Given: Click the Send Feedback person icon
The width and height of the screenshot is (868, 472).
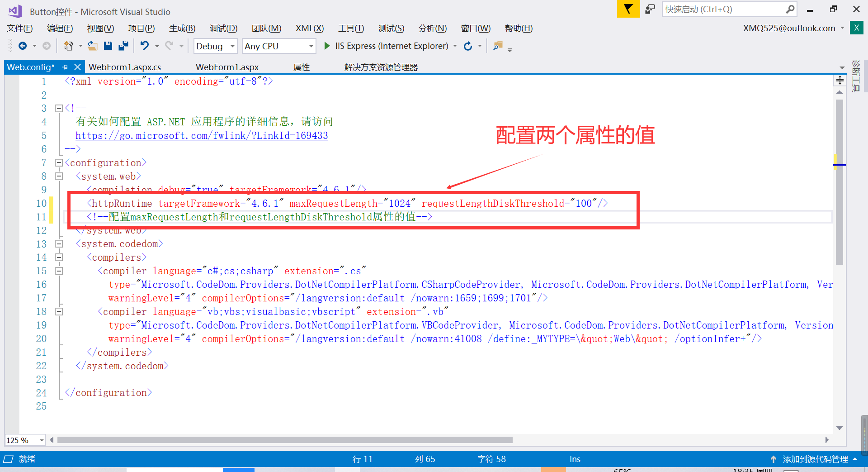Looking at the screenshot, I should (x=650, y=9).
